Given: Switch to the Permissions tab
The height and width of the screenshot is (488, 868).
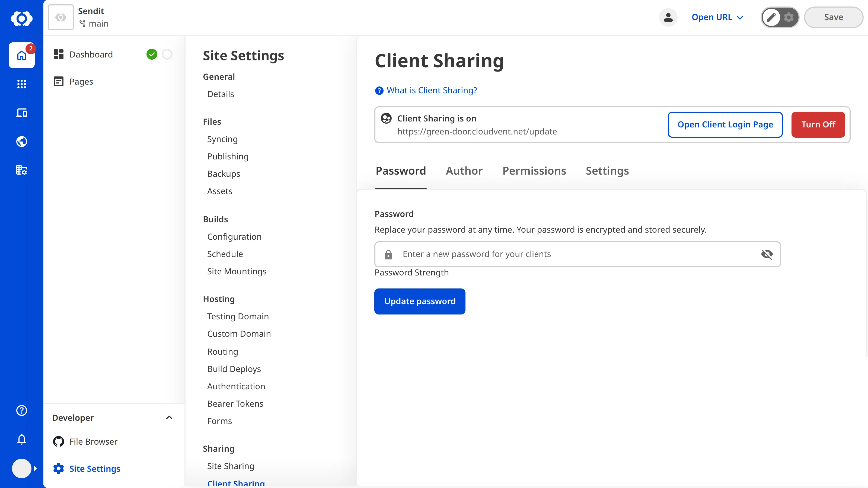Looking at the screenshot, I should [x=534, y=171].
